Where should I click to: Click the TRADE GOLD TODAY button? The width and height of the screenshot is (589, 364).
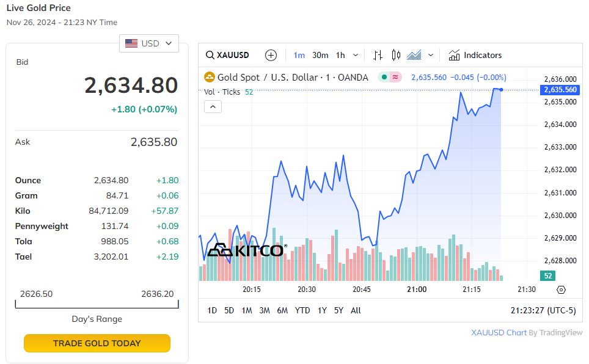click(97, 343)
